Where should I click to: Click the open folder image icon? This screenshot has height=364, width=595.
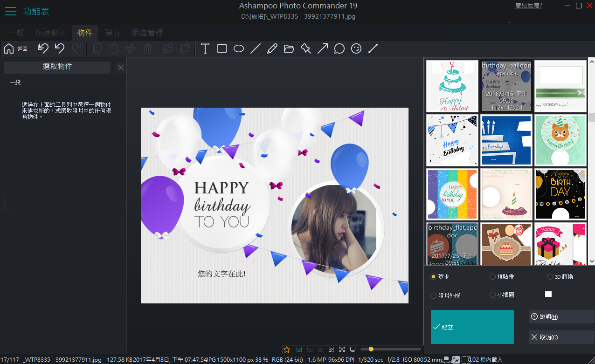point(289,48)
